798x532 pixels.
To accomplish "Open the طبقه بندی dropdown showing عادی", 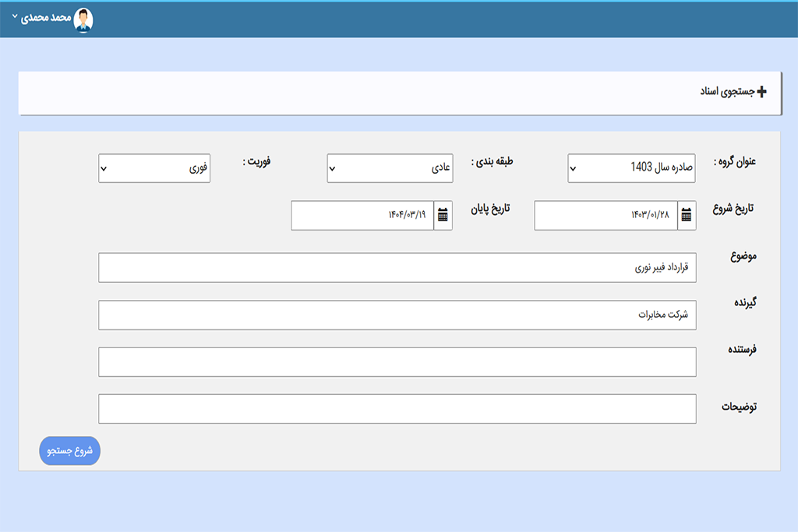I will pyautogui.click(x=390, y=168).
